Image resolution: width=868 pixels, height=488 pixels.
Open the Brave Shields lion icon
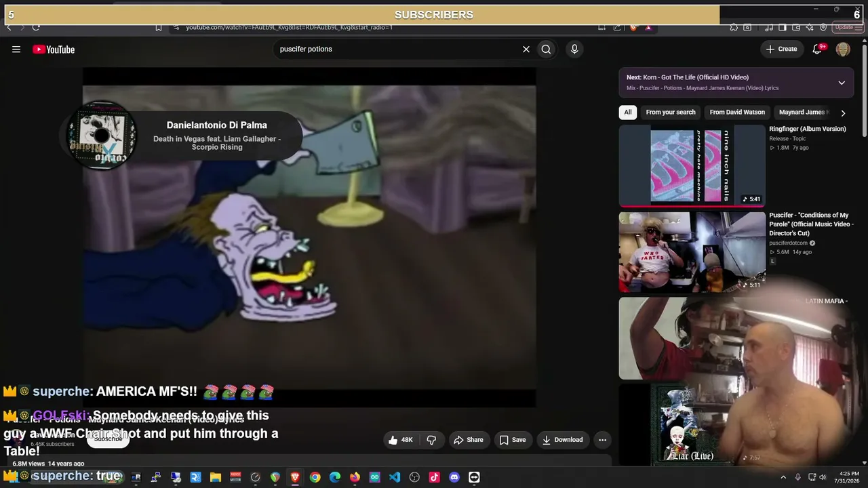[x=633, y=27]
